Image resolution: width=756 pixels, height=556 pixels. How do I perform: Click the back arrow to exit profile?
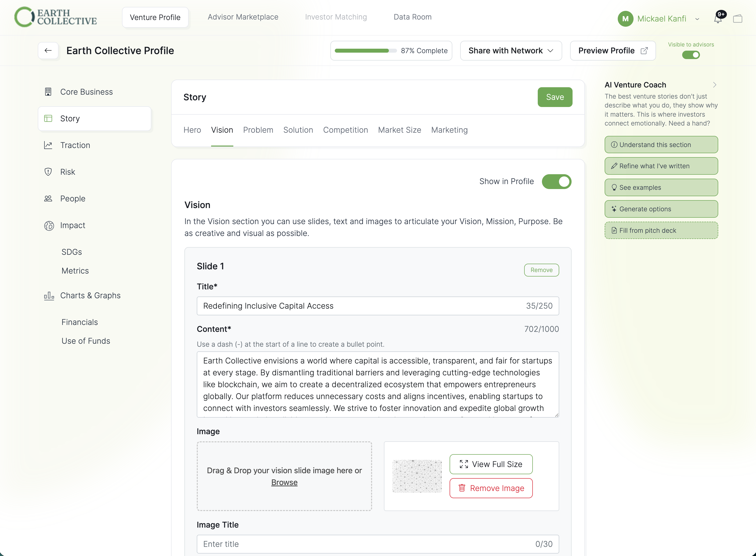point(48,50)
